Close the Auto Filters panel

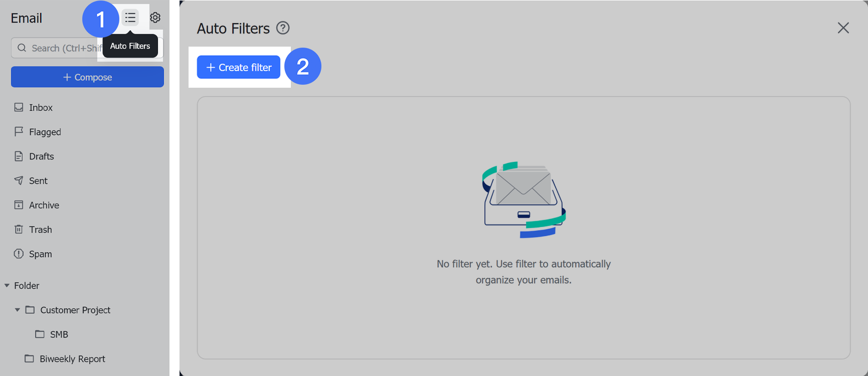tap(843, 28)
